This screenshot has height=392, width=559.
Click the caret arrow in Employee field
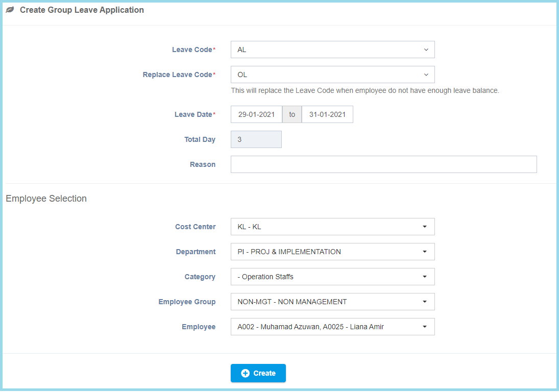coord(425,327)
